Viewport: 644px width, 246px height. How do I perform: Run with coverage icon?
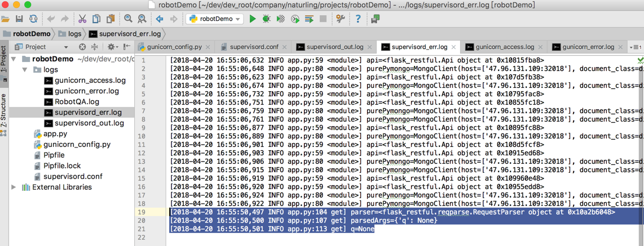tap(281, 19)
